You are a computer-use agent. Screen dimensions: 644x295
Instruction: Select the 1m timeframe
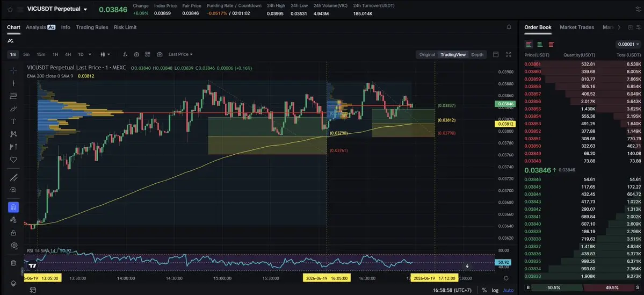13,54
